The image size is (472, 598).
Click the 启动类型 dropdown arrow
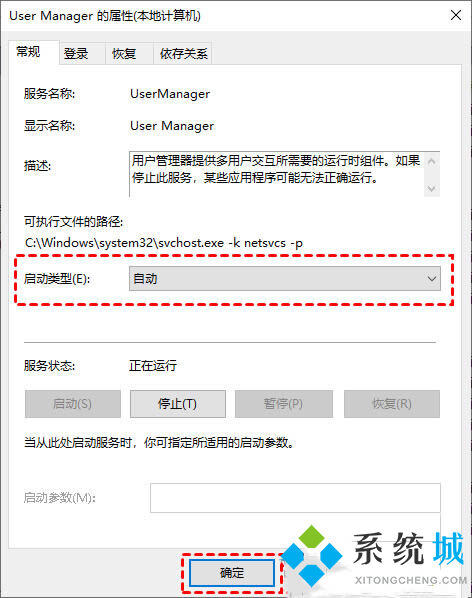point(432,279)
